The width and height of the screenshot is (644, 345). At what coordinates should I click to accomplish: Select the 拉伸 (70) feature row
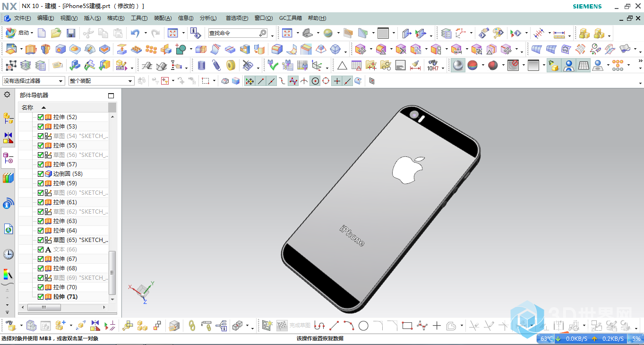tap(64, 287)
